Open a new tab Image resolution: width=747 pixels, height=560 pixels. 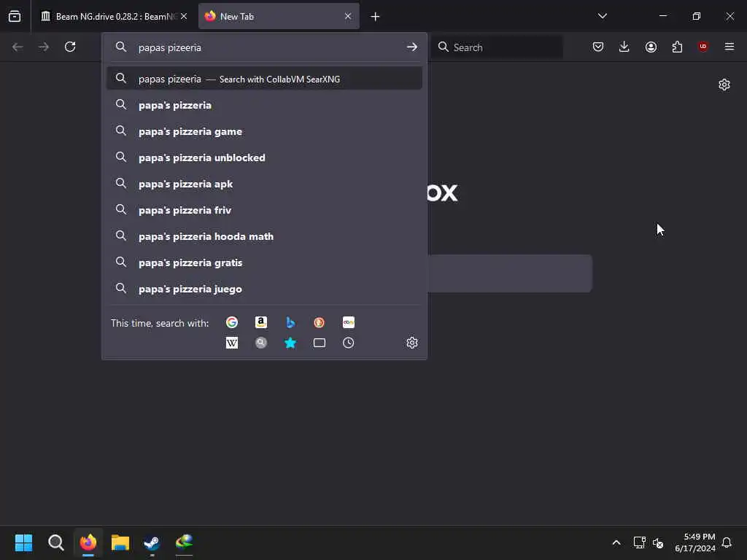click(375, 17)
